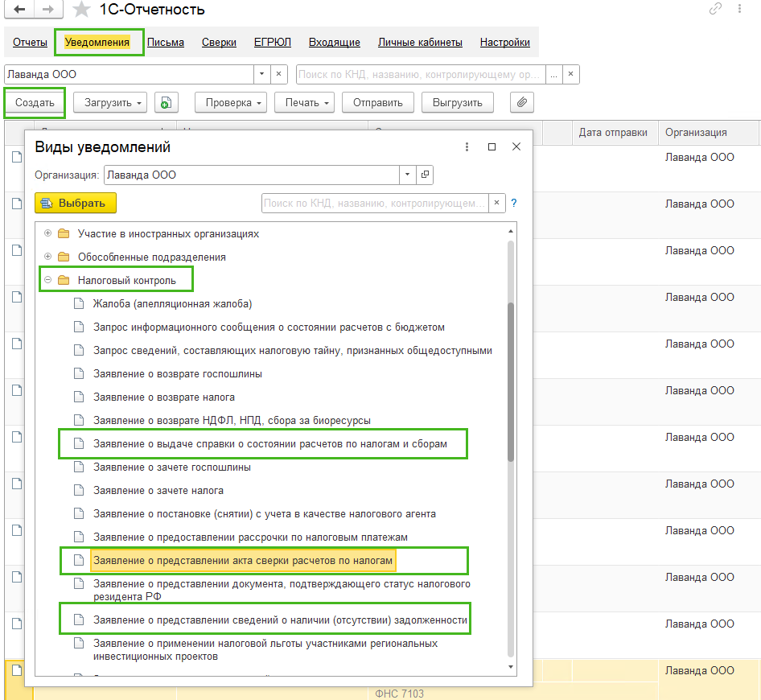
Task: Open the main organization dropdown arrow
Action: pyautogui.click(x=261, y=74)
